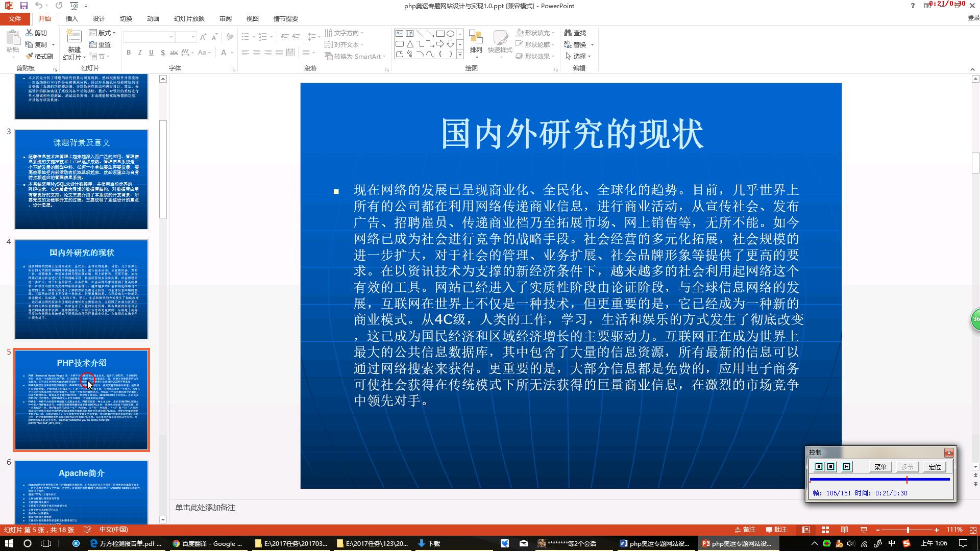Click the Paste clipboard icon
This screenshot has height=551, width=980.
coord(13,37)
